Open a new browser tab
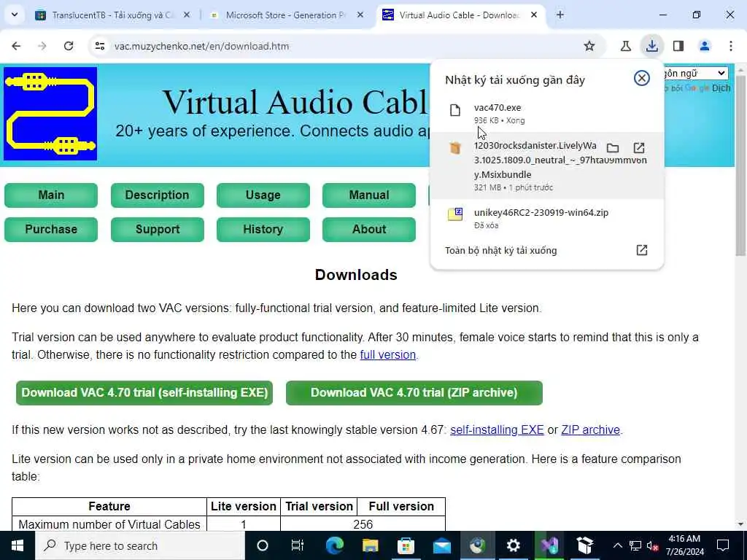 pyautogui.click(x=560, y=15)
